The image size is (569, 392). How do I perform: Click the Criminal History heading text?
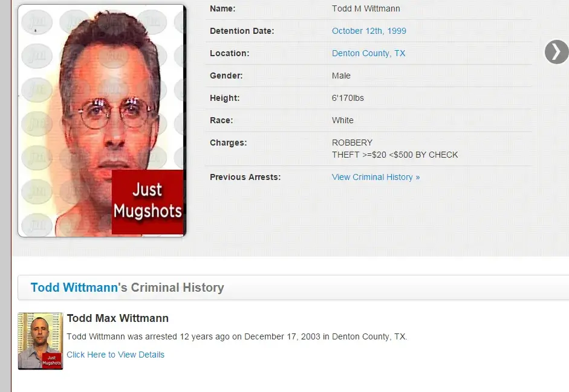pyautogui.click(x=177, y=287)
